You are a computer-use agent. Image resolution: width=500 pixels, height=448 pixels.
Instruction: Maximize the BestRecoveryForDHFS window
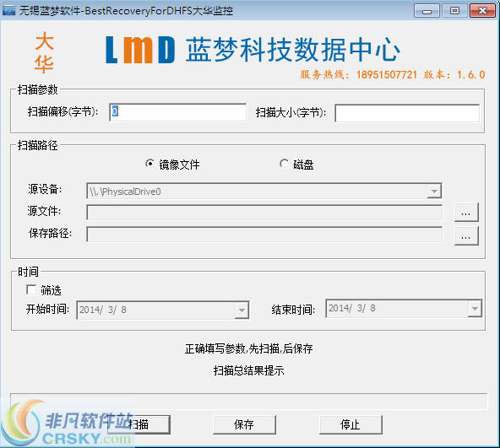point(454,11)
